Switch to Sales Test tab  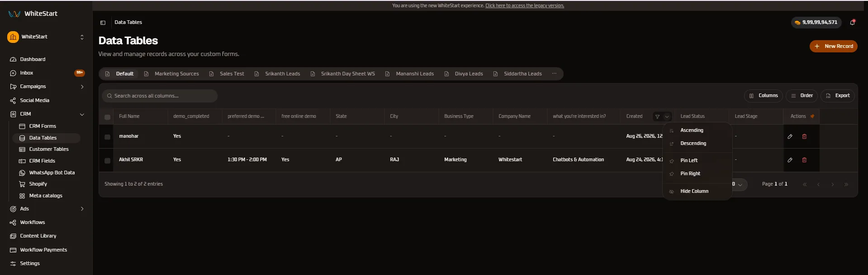(227, 74)
